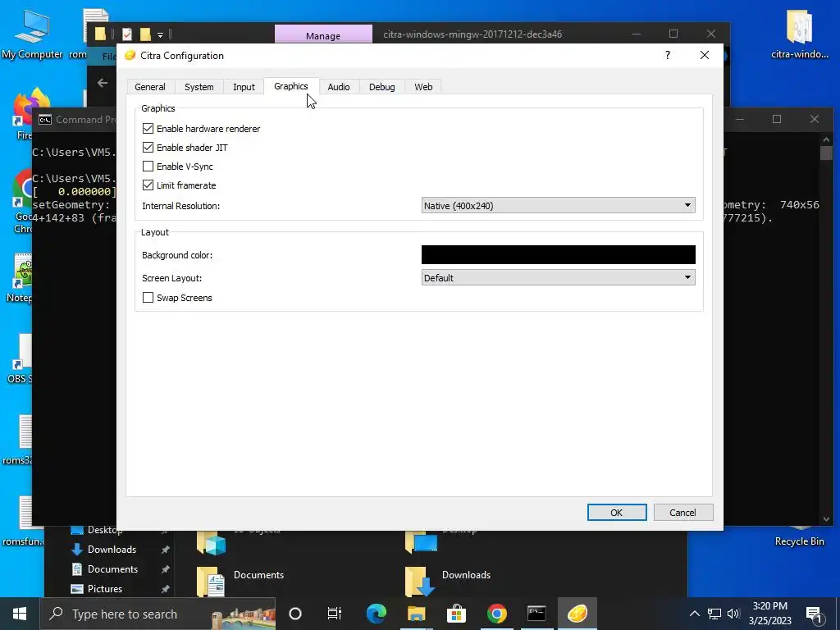Select the roms32 file on desktop
Image resolution: width=840 pixels, height=630 pixels.
[18, 440]
